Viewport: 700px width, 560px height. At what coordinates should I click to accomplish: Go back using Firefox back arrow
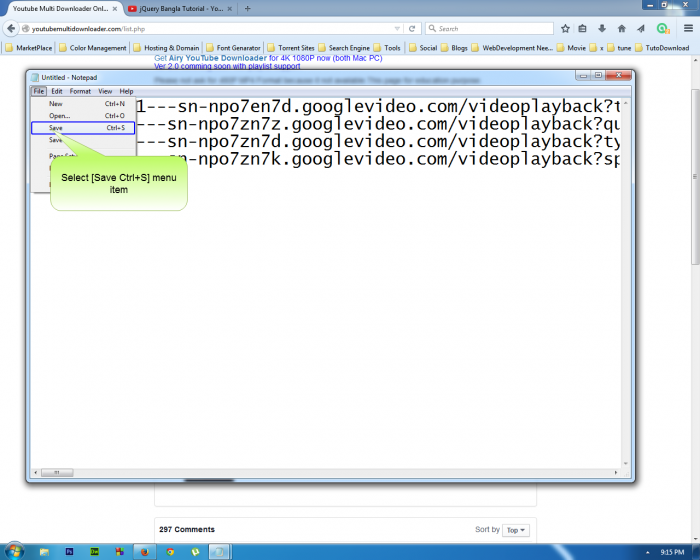11,29
